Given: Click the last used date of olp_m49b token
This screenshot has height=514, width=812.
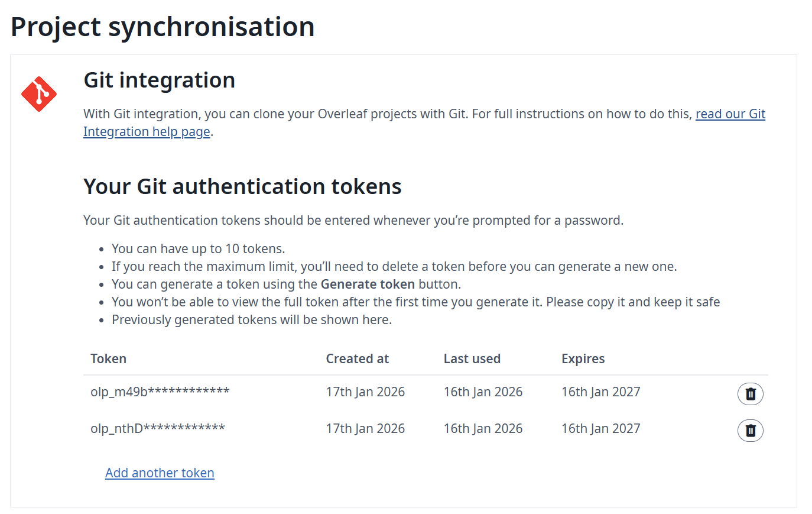Looking at the screenshot, I should (x=483, y=392).
